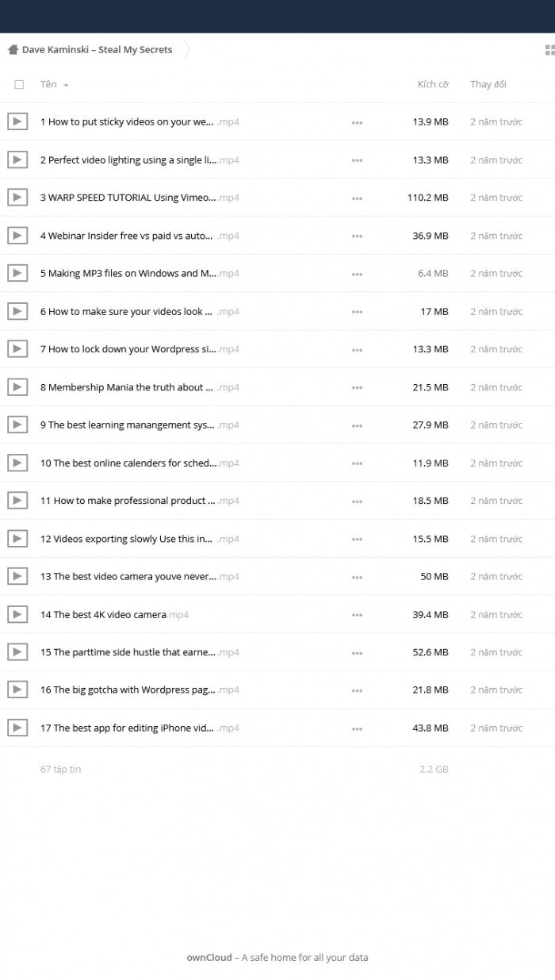The width and height of the screenshot is (555, 980).
Task: Open file 13 The best video camera
Action: coord(140,577)
